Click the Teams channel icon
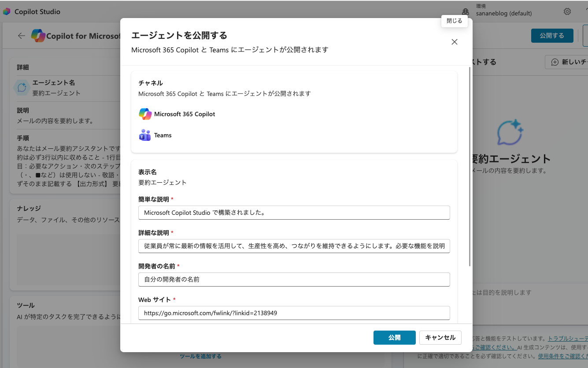This screenshot has width=588, height=368. [145, 135]
